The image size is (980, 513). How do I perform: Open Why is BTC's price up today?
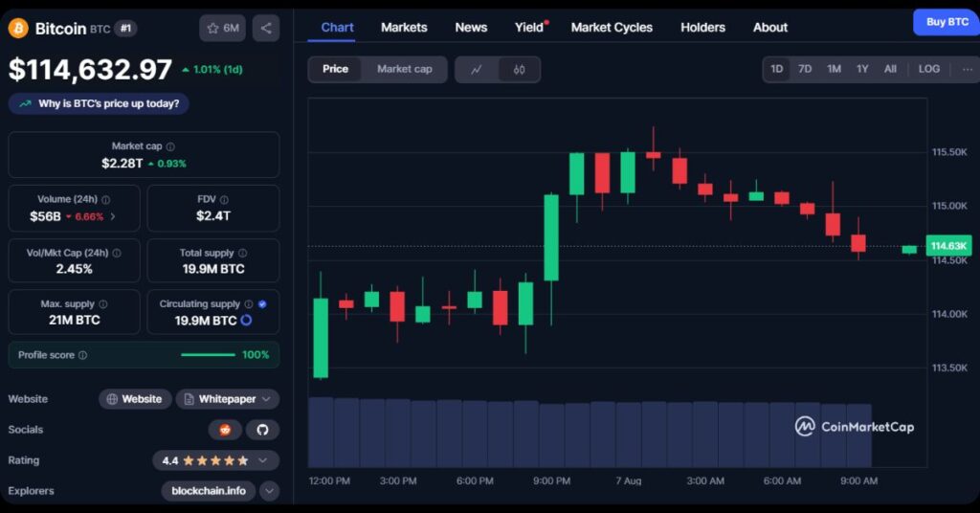[99, 103]
